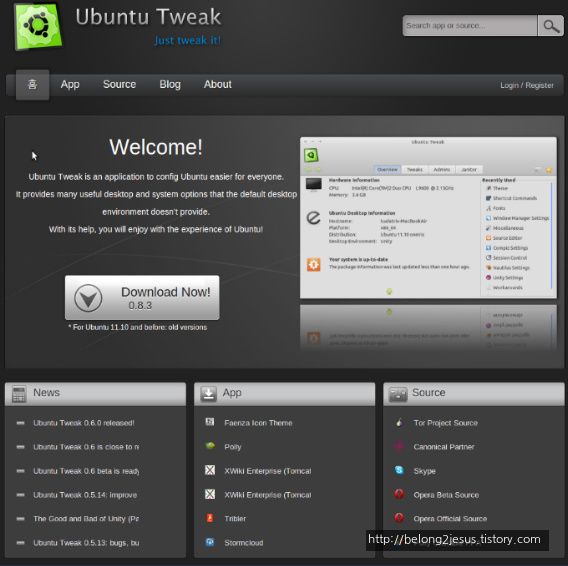This screenshot has height=566, width=568.
Task: Open the Polly app link
Action: pyautogui.click(x=233, y=447)
